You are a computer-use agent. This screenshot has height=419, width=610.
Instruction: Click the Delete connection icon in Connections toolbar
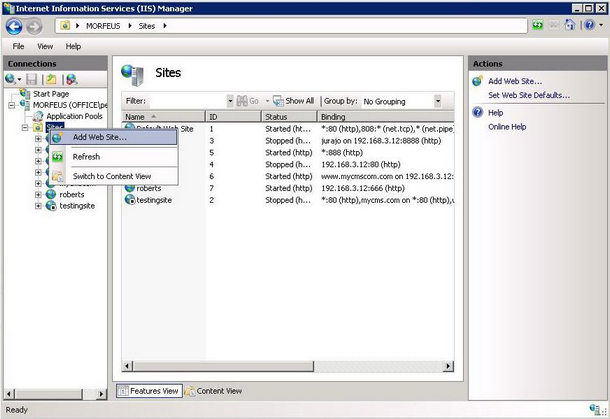pyautogui.click(x=72, y=79)
